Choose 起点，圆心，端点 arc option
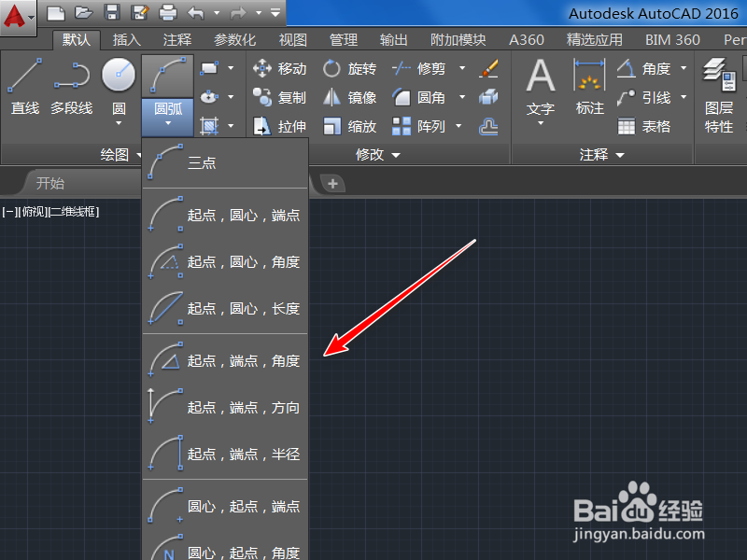This screenshot has width=747, height=560. [225, 216]
